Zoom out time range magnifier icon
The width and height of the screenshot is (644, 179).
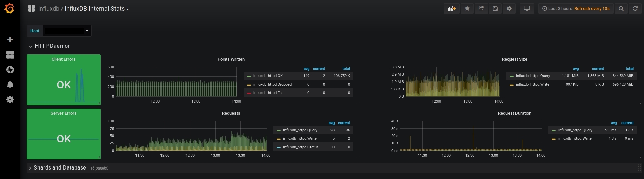[621, 9]
